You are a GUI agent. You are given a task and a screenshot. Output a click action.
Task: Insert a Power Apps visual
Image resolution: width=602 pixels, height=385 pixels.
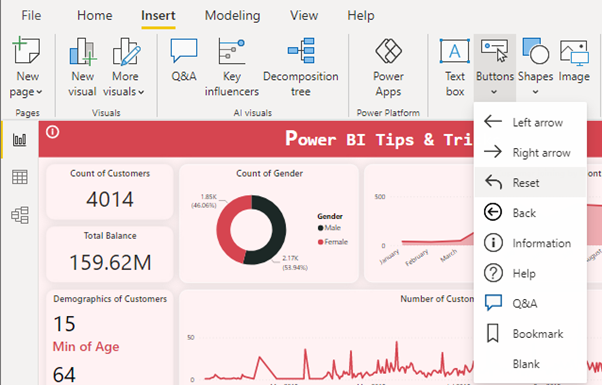tap(388, 67)
